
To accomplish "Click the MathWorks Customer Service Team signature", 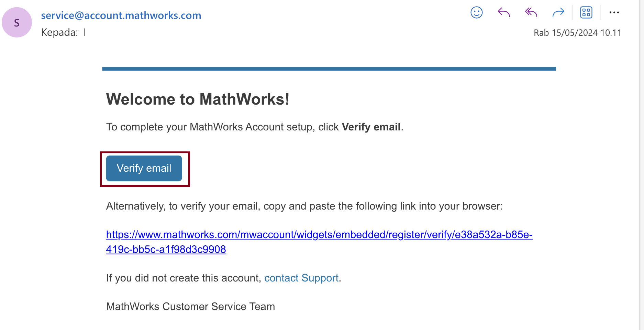I will [x=190, y=307].
